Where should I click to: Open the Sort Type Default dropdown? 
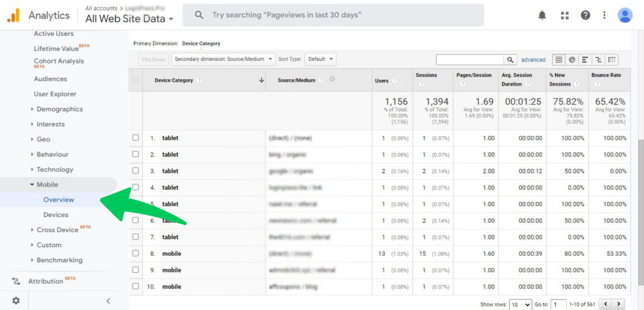coord(321,59)
